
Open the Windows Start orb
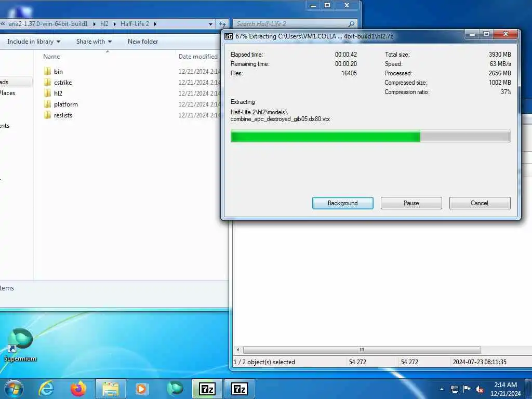click(x=14, y=389)
